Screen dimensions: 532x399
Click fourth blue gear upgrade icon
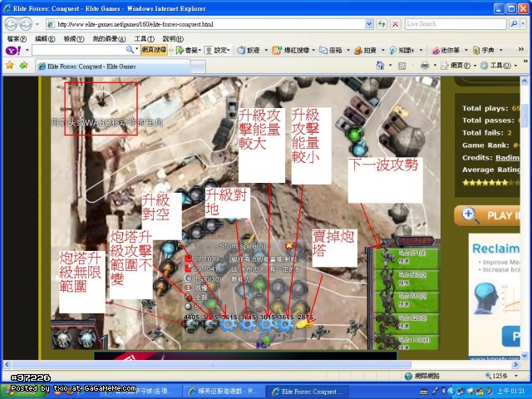pyautogui.click(x=284, y=325)
